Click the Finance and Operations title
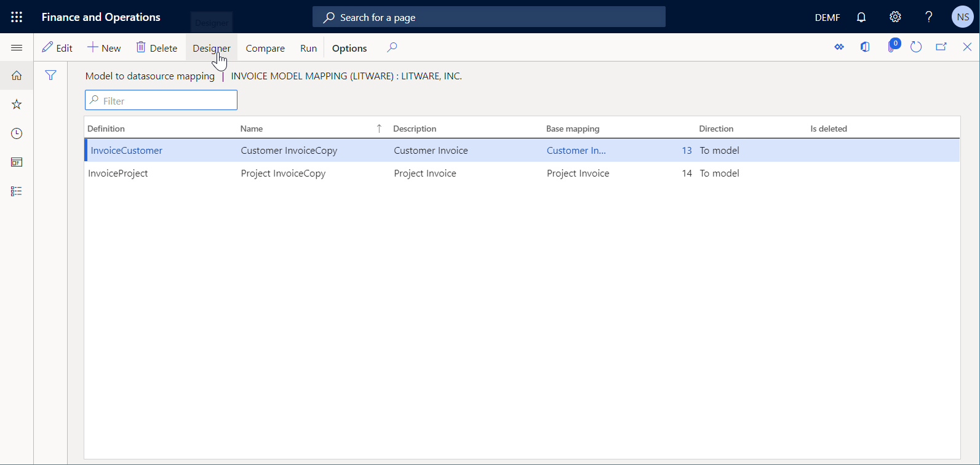The image size is (980, 465). tap(101, 17)
